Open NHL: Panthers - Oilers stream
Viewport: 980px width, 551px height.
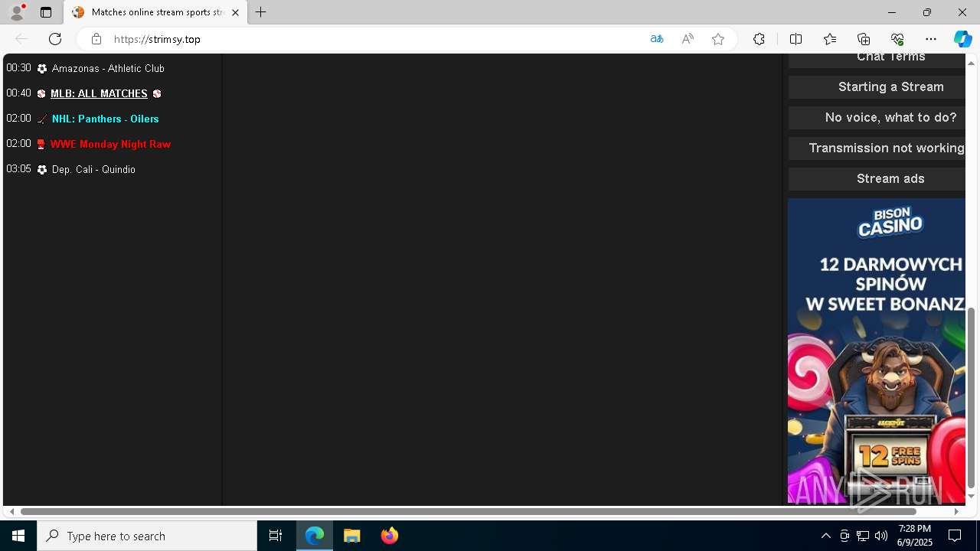105,119
